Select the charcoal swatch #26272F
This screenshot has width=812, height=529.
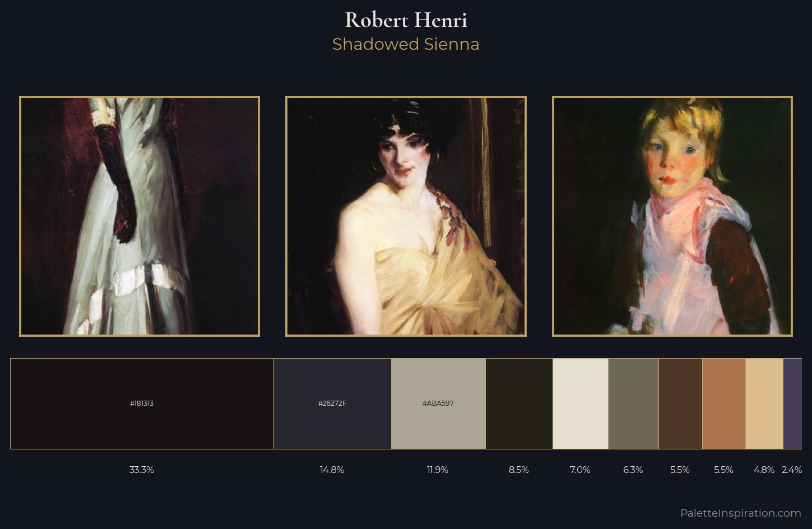[332, 403]
